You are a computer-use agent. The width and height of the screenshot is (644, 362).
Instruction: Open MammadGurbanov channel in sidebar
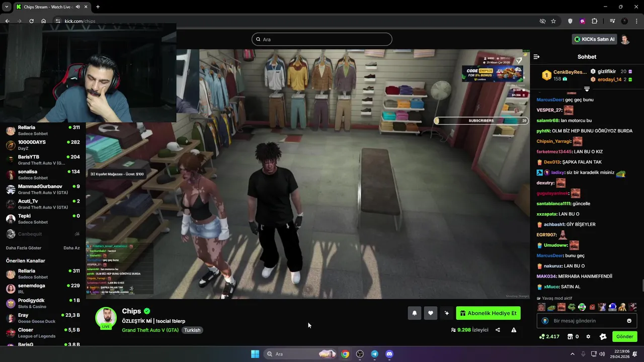[43, 190]
